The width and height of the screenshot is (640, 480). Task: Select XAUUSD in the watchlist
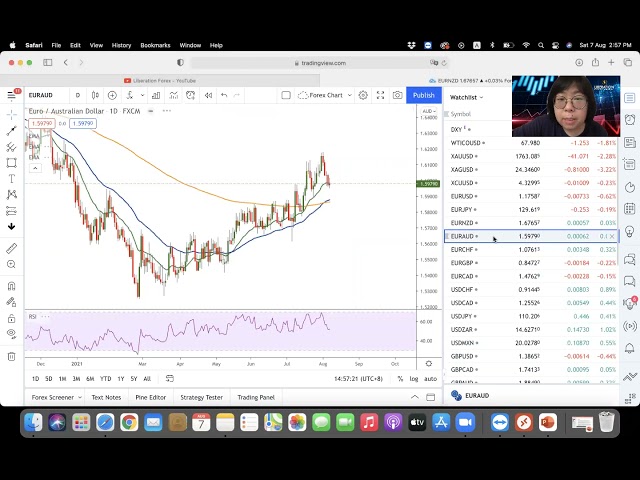(x=462, y=156)
